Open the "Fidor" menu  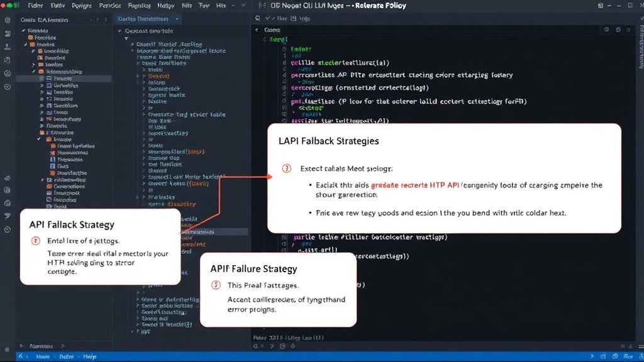pos(35,6)
